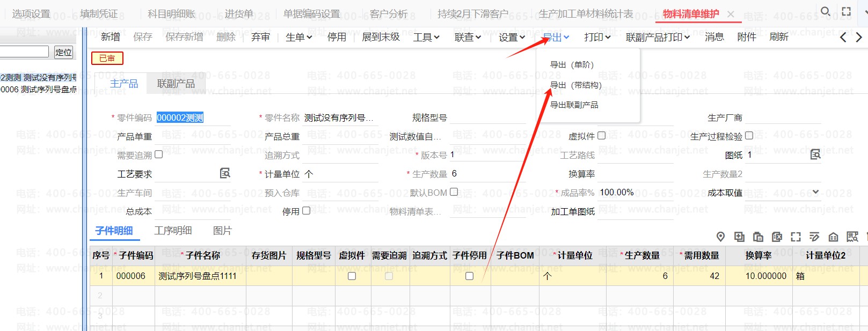Click the Excel import icon above the grid
868x331 pixels.
point(777,237)
